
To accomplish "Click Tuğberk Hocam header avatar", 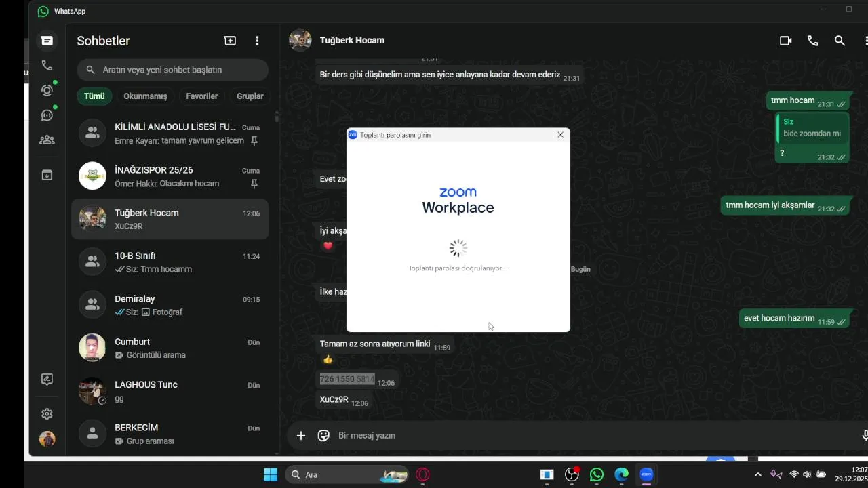I will click(300, 40).
